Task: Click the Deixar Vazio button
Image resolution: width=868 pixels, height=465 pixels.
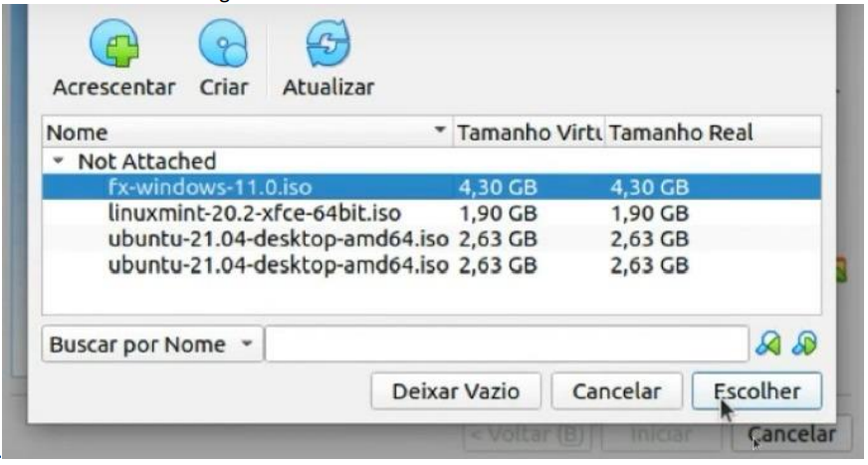Action: click(x=456, y=391)
